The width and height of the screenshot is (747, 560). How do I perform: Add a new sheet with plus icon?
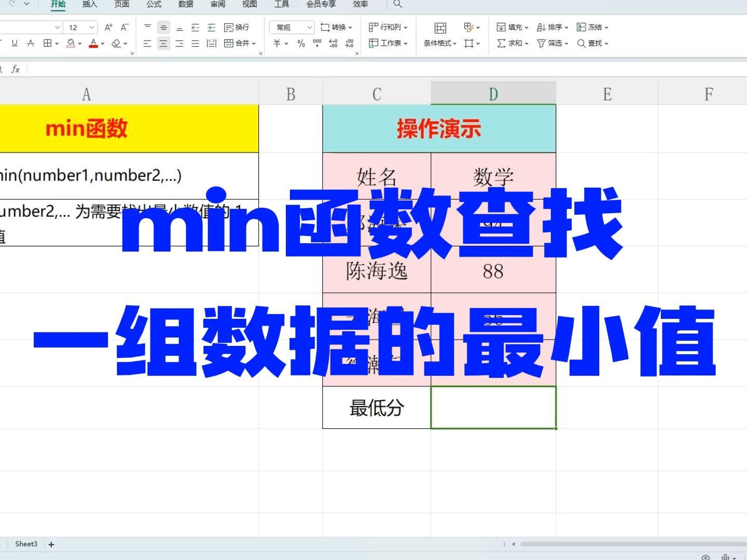51,544
